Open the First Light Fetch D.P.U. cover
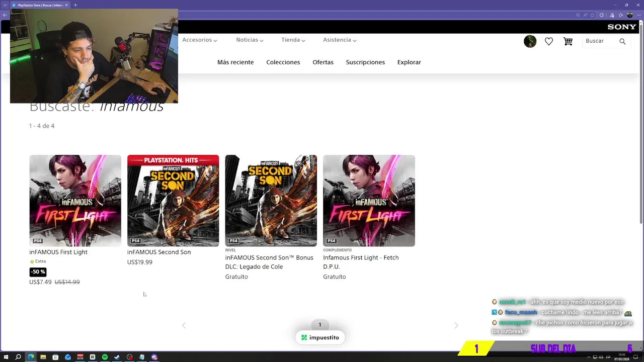Screen dimensions: 644x362 pyautogui.click(x=369, y=201)
